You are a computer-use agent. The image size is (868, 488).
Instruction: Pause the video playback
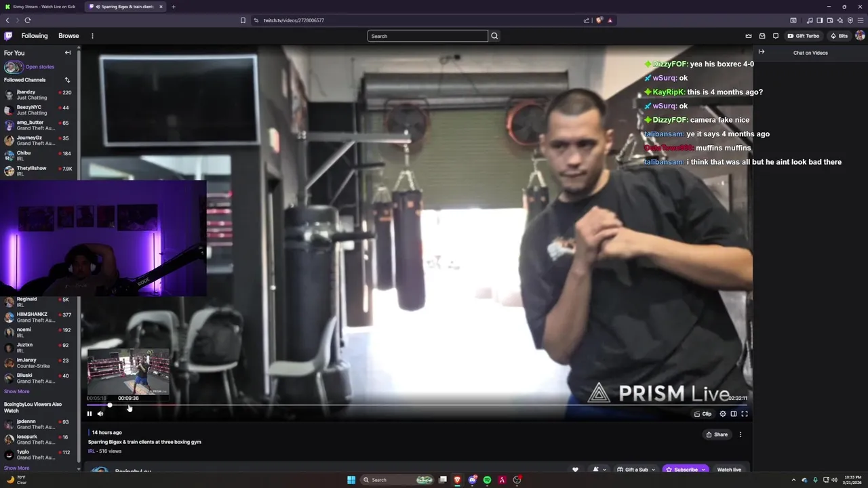pos(90,414)
